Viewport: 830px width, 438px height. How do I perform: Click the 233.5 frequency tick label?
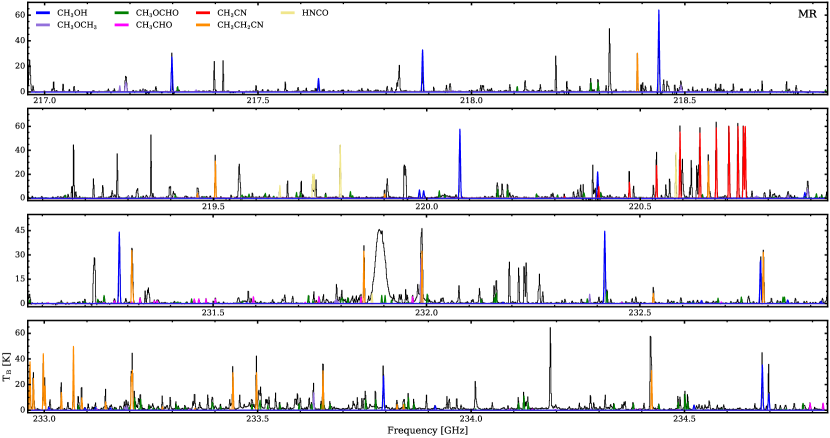[x=257, y=419]
